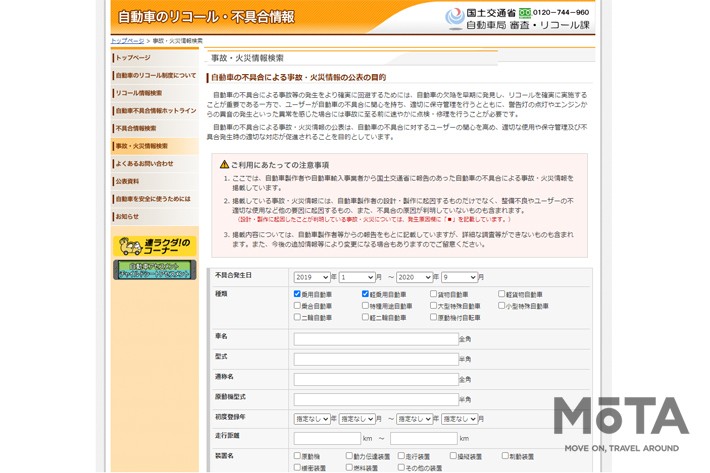This screenshot has width=710, height=473.
Task: Open the end month dropdown showing 9
Action: pyautogui.click(x=460, y=277)
